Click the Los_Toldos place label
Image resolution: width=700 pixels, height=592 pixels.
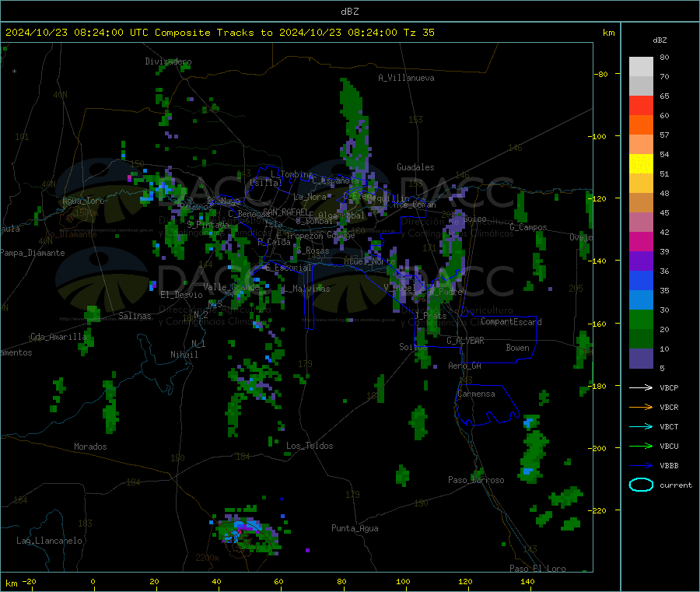tap(310, 446)
